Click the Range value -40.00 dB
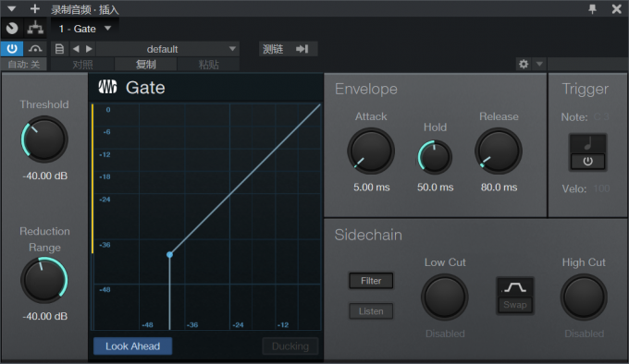This screenshot has height=364, width=629. point(45,316)
